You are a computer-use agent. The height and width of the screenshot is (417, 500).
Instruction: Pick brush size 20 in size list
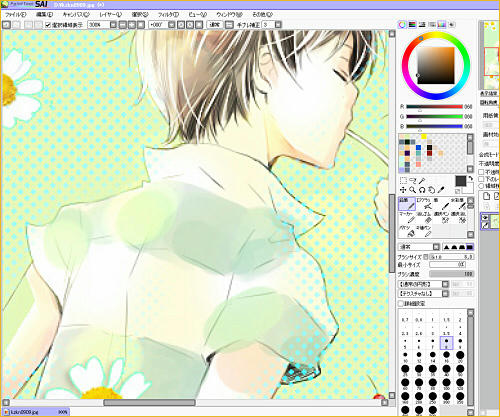[460, 356]
